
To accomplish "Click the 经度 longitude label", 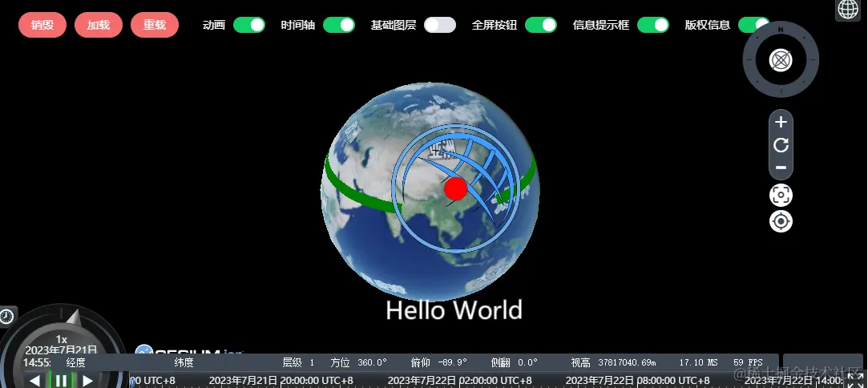I will pyautogui.click(x=76, y=362).
